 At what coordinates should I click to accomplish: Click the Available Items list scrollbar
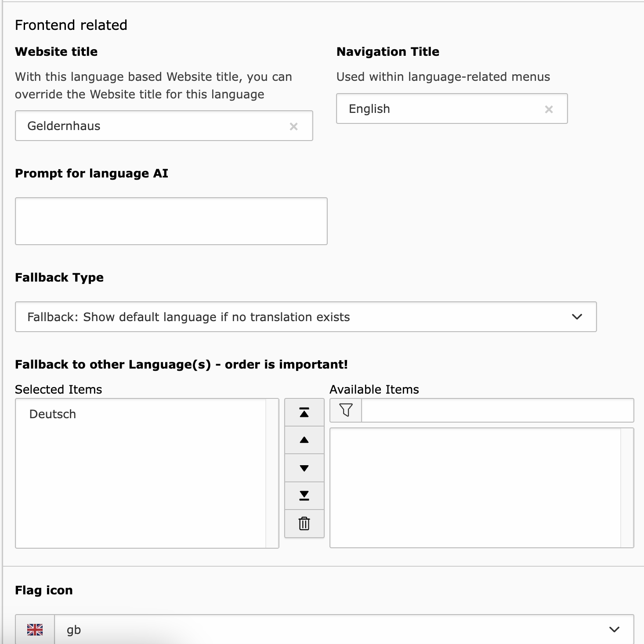click(x=627, y=488)
